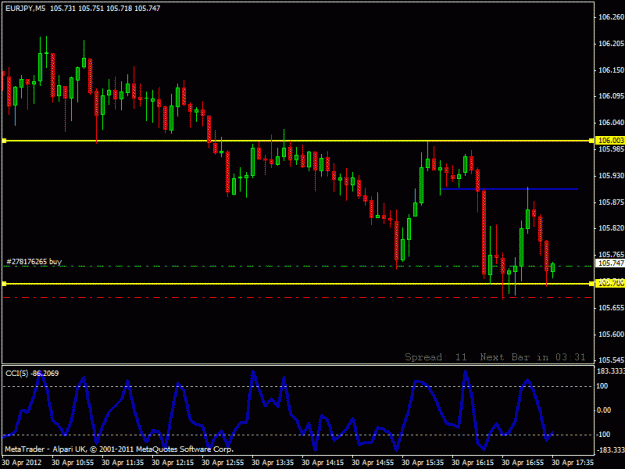Viewport: 625px width, 469px height.
Task: Select the upper yellow line's left handle
Action: pos(4,141)
